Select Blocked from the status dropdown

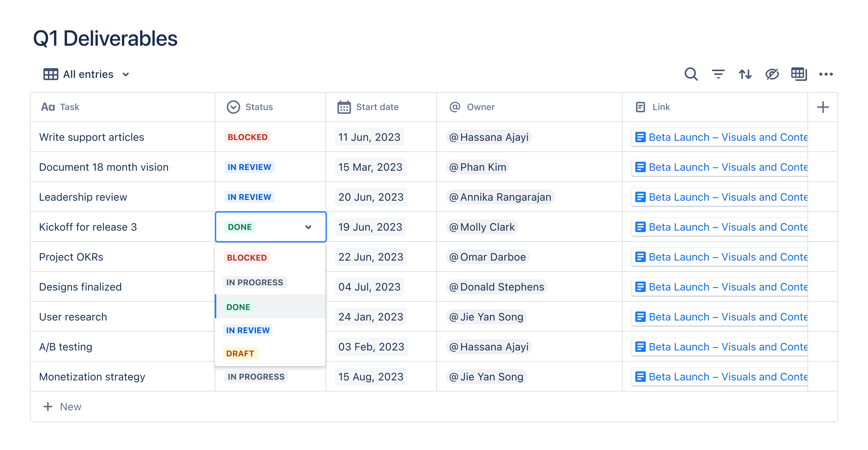[246, 258]
